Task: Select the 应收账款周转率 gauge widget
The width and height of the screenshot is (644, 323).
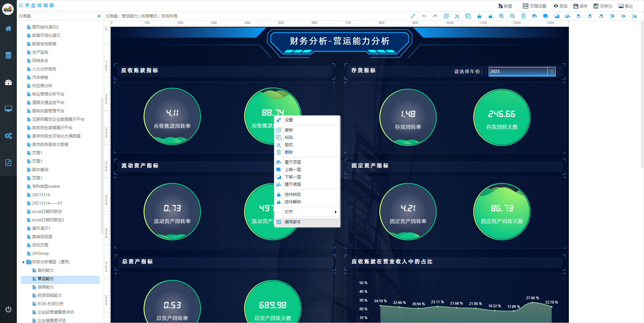Action: pyautogui.click(x=172, y=116)
